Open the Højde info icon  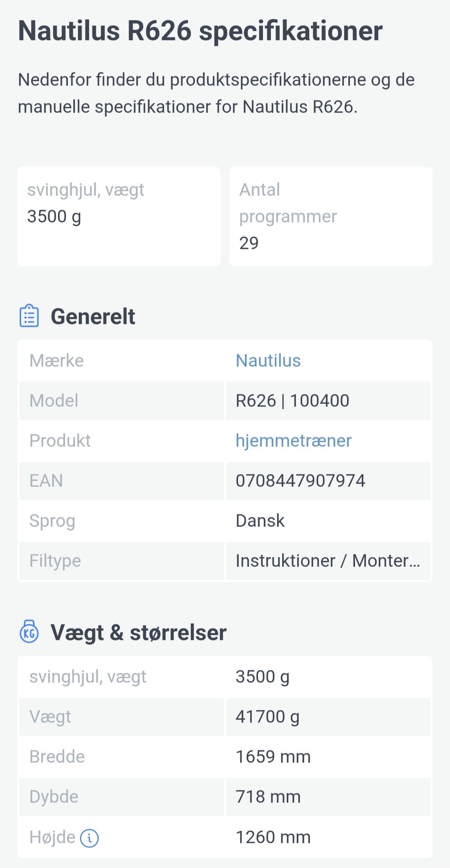[90, 838]
